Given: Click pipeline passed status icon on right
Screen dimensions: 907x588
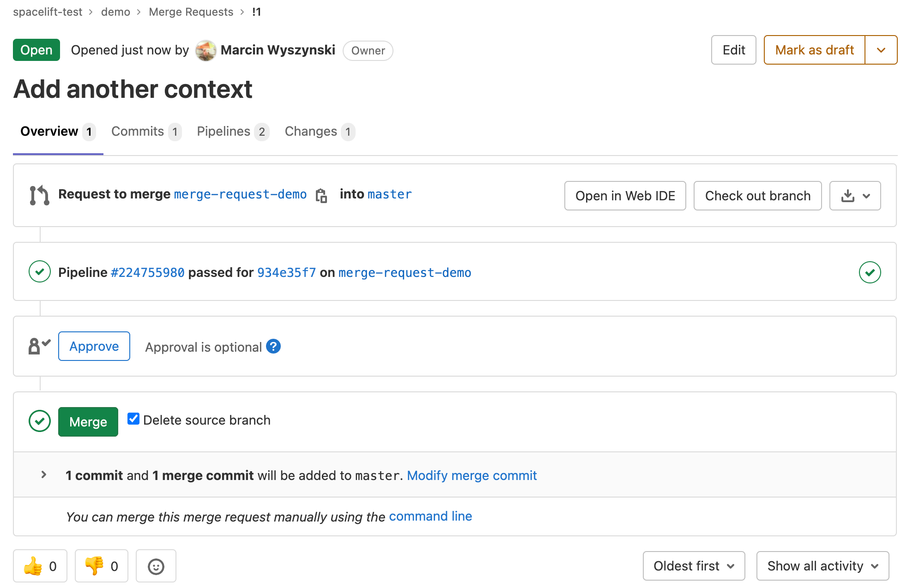Looking at the screenshot, I should 870,272.
